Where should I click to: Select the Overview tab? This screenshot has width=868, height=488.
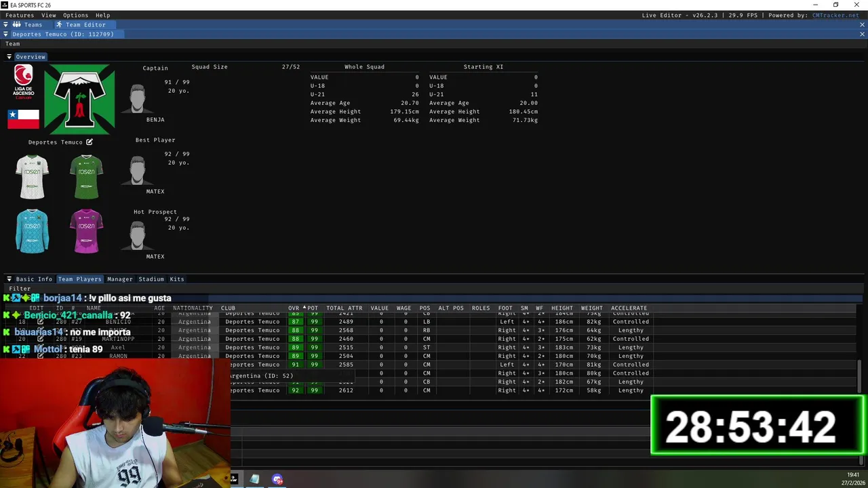pos(31,57)
